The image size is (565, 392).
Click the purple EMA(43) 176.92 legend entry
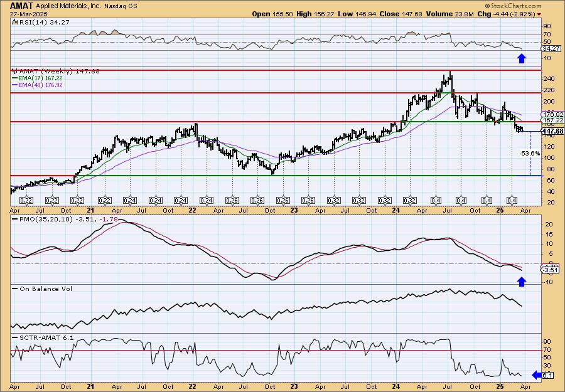pyautogui.click(x=38, y=85)
